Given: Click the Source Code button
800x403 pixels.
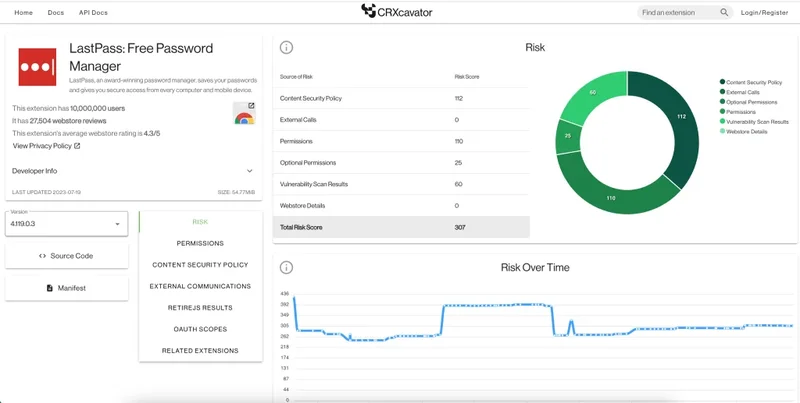Looking at the screenshot, I should pos(67,256).
